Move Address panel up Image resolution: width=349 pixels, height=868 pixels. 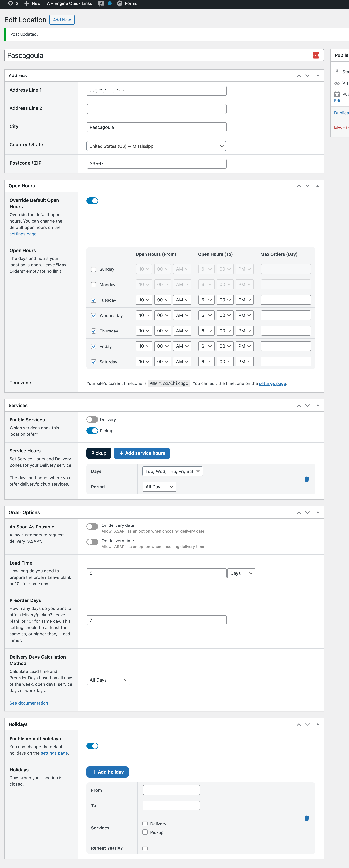click(299, 76)
